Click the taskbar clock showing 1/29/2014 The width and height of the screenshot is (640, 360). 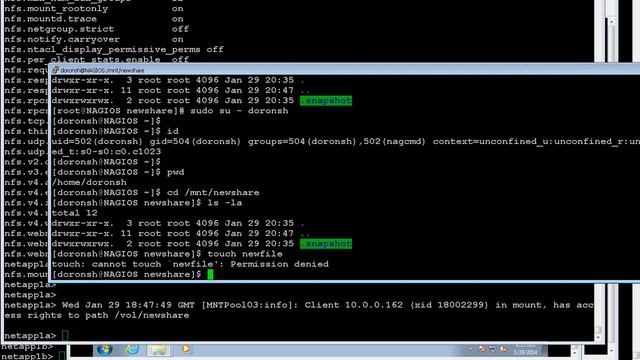526,349
